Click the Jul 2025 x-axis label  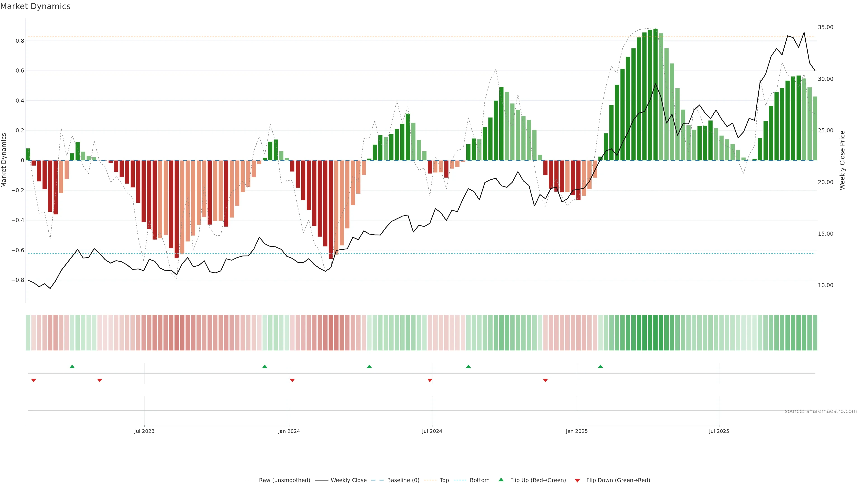[719, 431]
